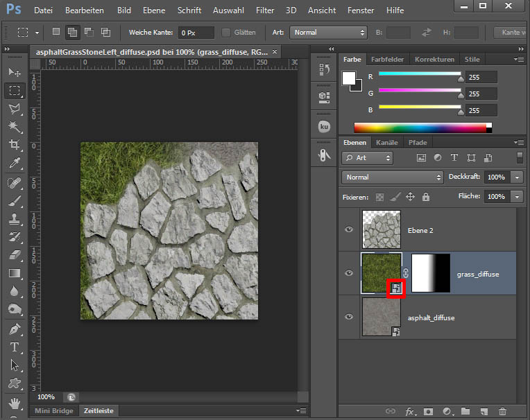The height and width of the screenshot is (420, 530).
Task: Select the Move tool
Action: pyautogui.click(x=14, y=72)
